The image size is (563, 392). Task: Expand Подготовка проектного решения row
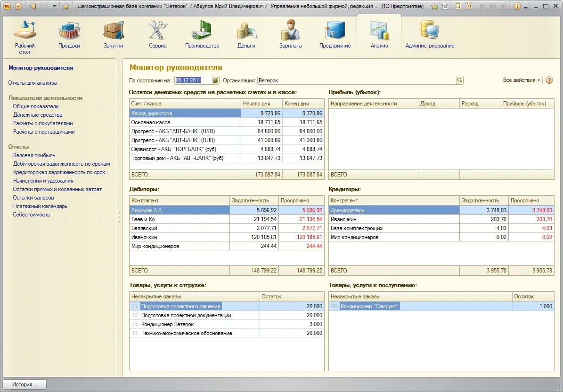[135, 306]
